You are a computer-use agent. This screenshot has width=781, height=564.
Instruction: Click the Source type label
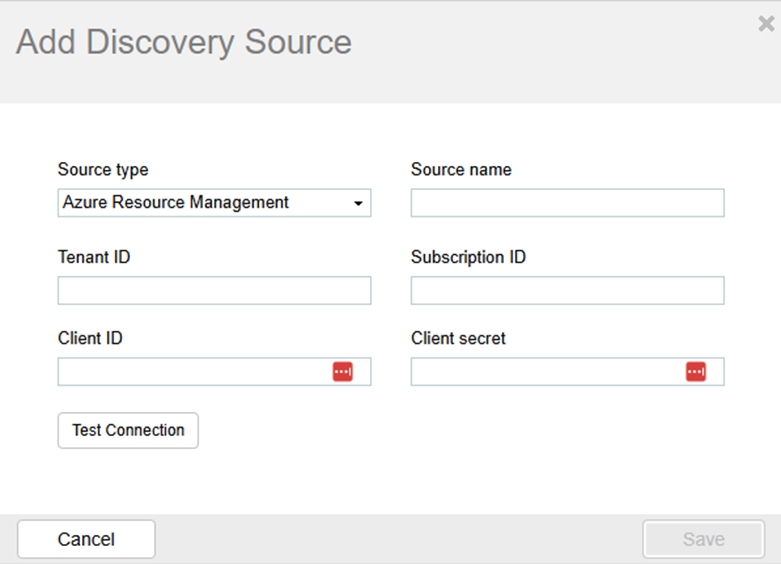(x=103, y=170)
